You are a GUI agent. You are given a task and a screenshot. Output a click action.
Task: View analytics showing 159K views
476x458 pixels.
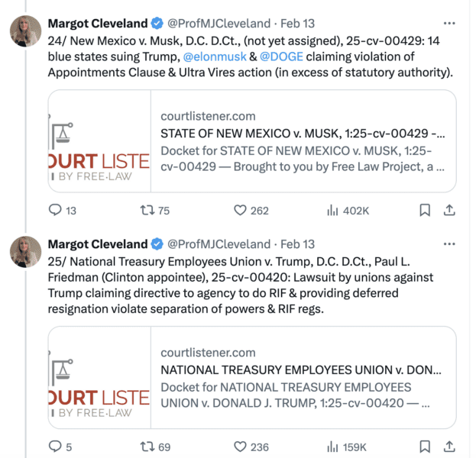(x=347, y=447)
